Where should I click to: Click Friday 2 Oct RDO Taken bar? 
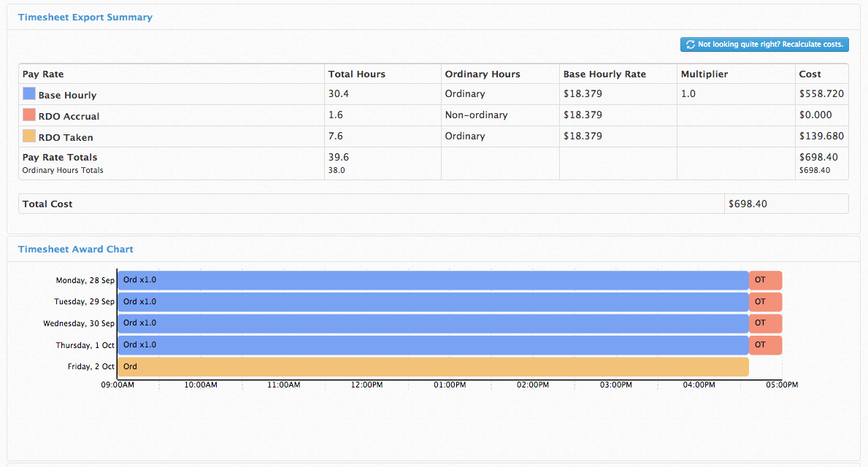[433, 366]
